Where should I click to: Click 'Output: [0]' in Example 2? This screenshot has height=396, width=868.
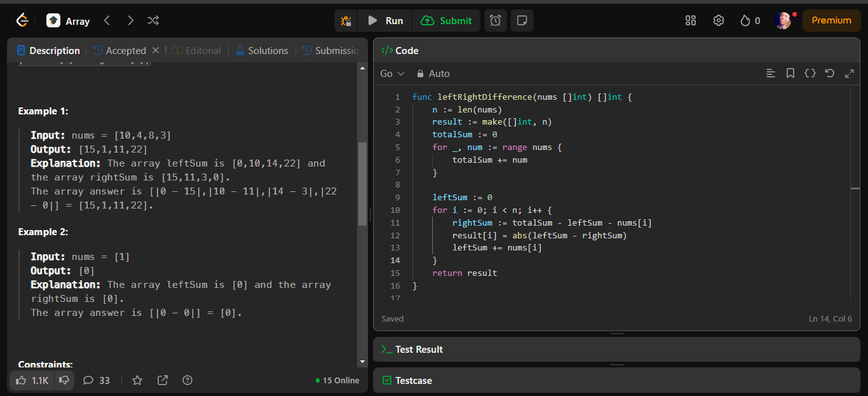pos(62,271)
